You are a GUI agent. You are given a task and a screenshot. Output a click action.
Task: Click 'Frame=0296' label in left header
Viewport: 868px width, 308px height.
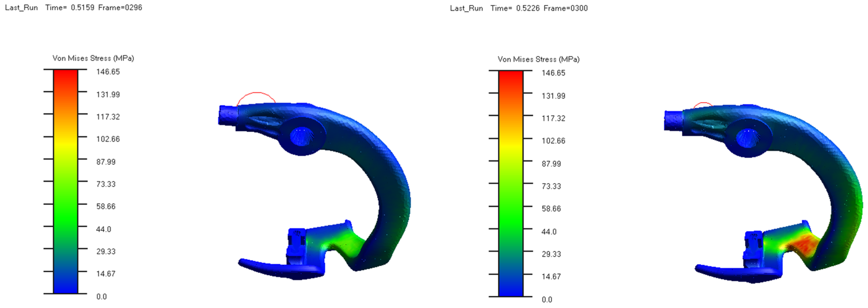[120, 7]
